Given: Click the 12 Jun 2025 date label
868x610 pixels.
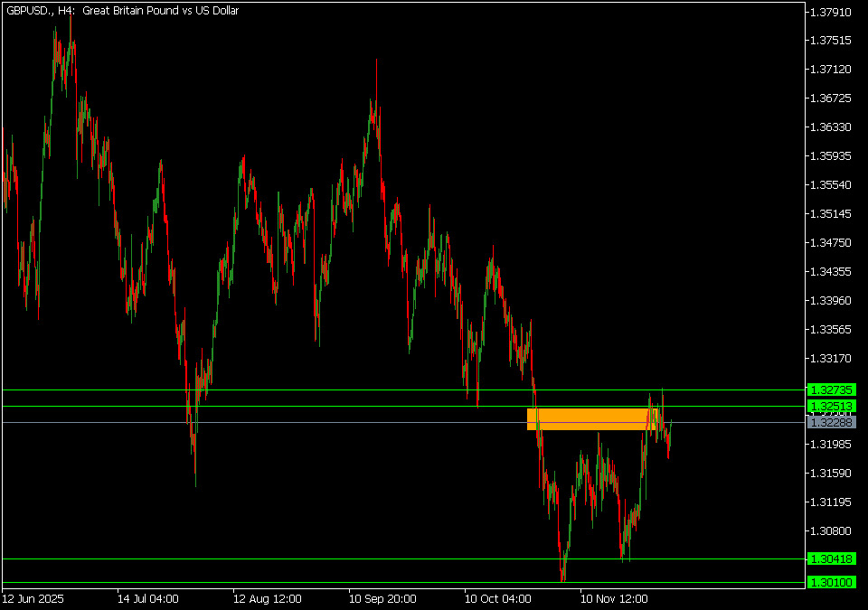Looking at the screenshot, I should tap(33, 598).
